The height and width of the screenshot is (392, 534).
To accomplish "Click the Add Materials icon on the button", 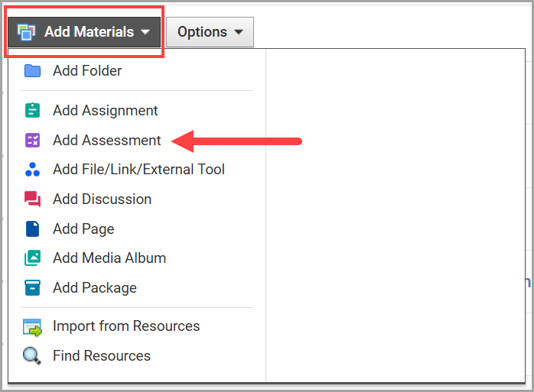I will [27, 32].
